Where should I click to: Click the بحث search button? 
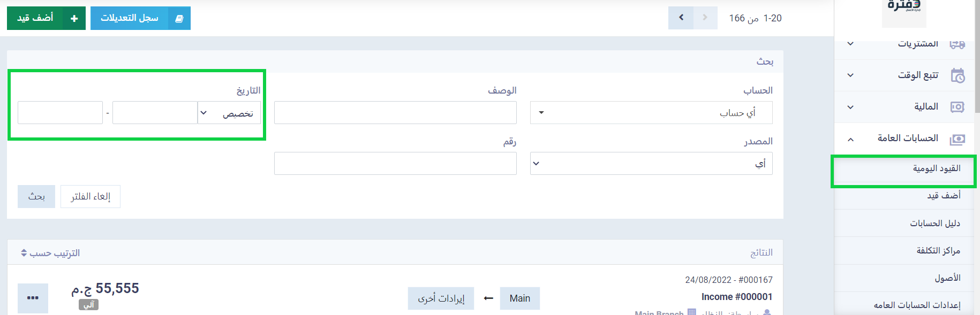click(x=36, y=197)
